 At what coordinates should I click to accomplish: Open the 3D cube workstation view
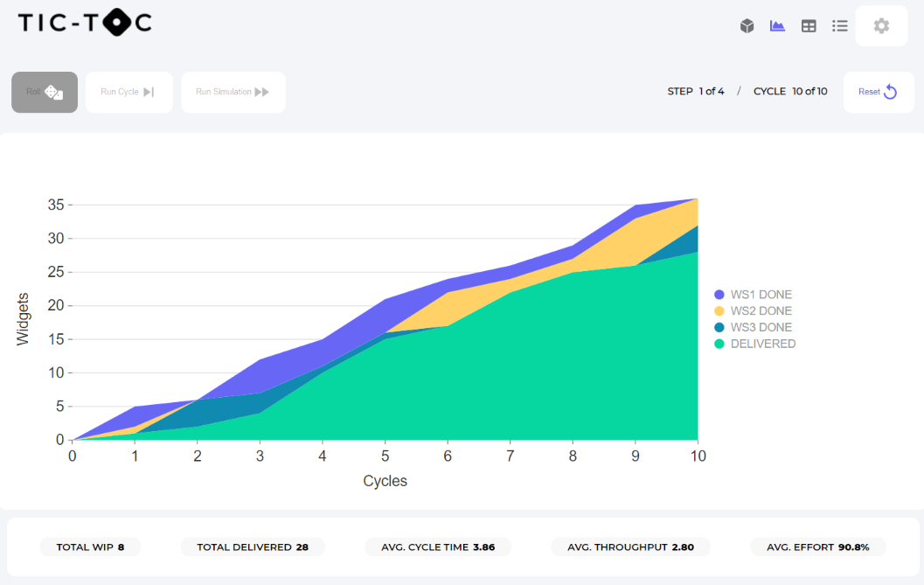point(747,26)
